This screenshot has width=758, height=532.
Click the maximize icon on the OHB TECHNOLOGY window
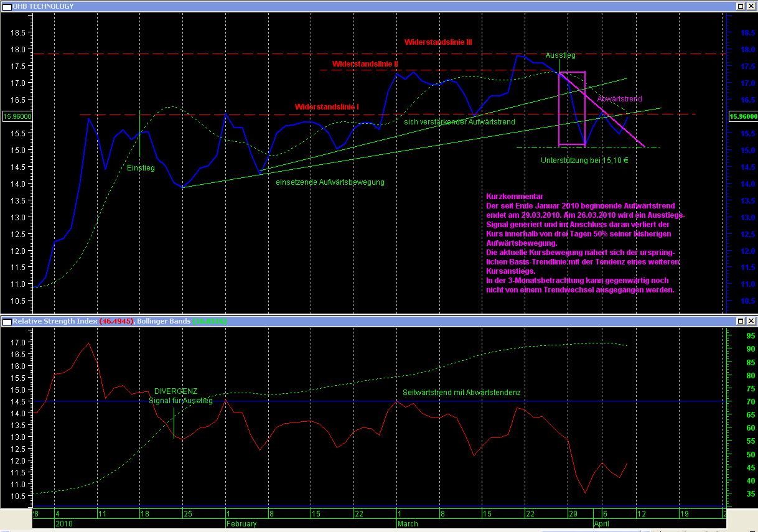pyautogui.click(x=742, y=6)
